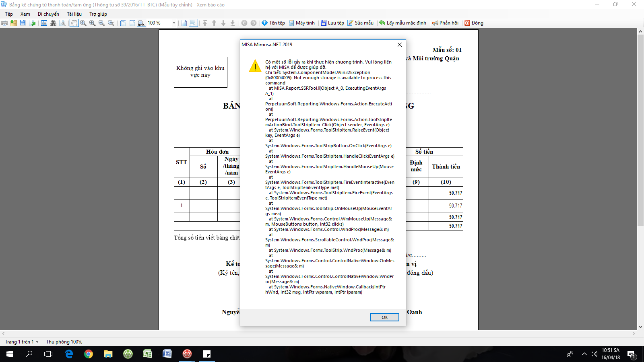The image size is (644, 362).
Task: Open the Tệp menu
Action: pos(9,14)
